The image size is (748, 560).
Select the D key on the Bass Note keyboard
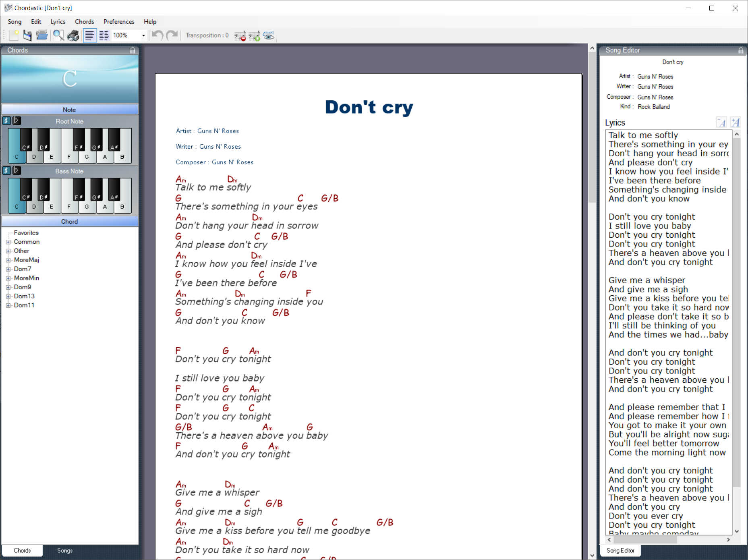(34, 207)
